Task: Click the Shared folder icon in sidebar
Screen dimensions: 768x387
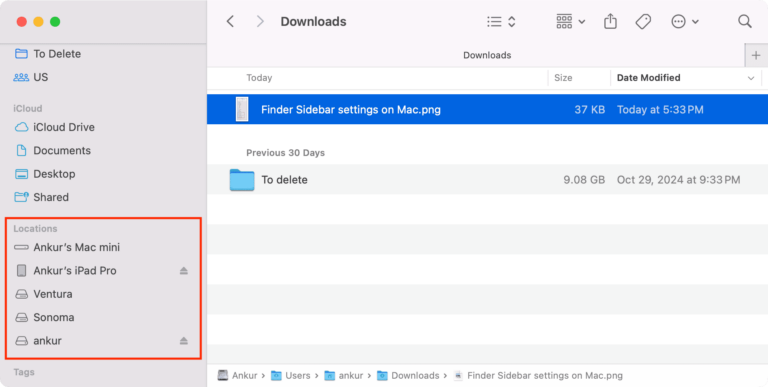Action: (22, 197)
